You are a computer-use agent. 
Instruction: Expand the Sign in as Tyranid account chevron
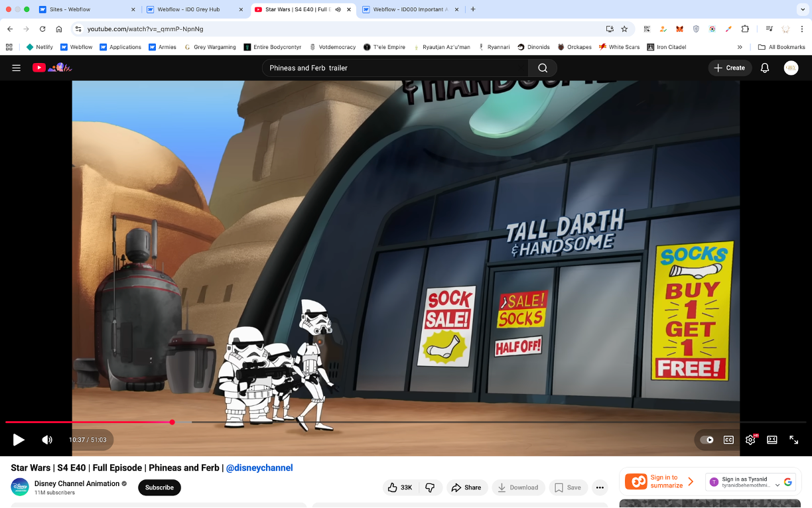tap(778, 485)
